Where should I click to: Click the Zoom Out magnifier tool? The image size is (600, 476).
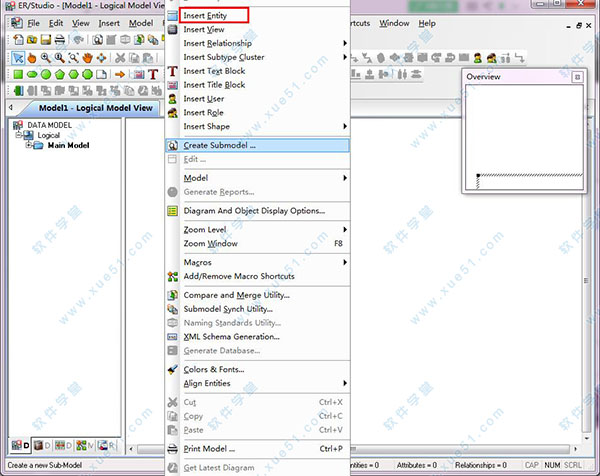tap(59, 58)
